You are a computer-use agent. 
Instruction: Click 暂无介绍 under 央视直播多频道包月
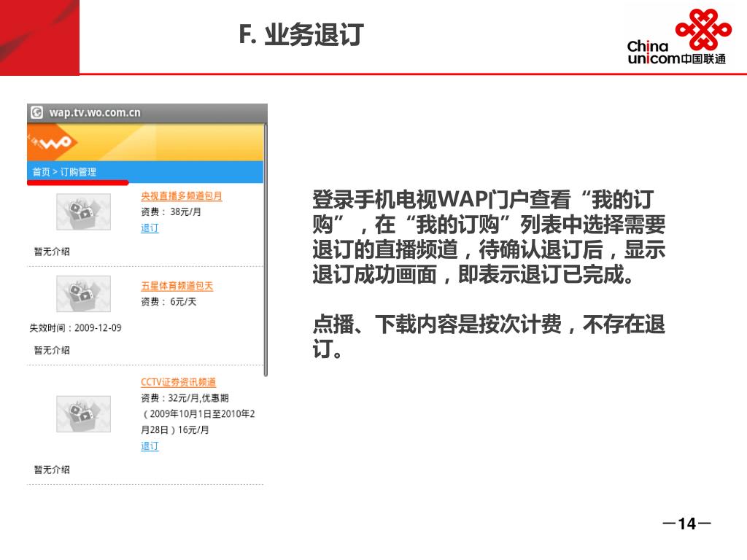[x=52, y=252]
